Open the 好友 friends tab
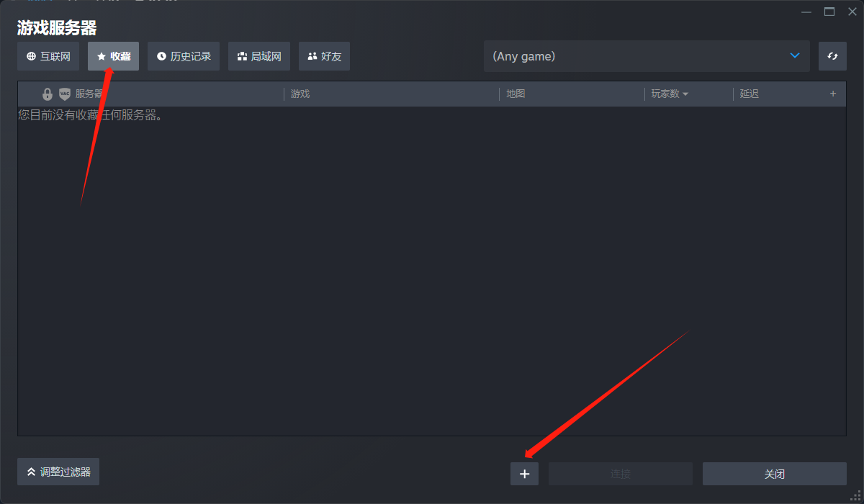Viewport: 864px width, 504px height. click(324, 56)
